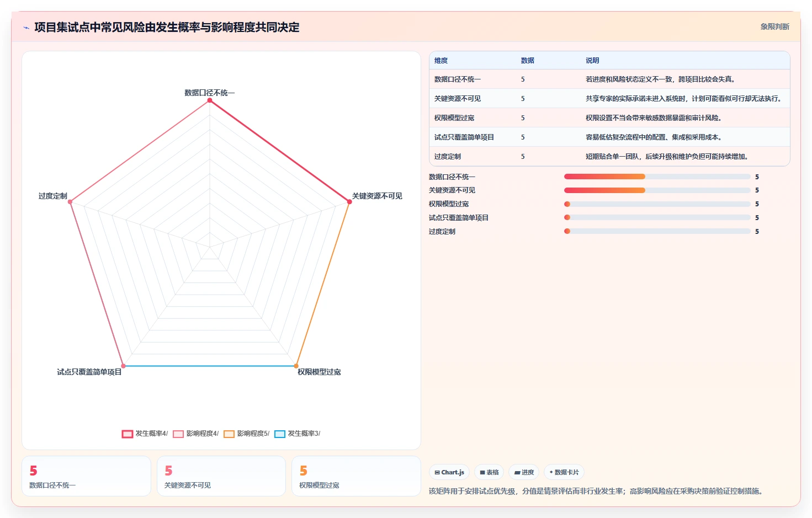Click the radar point at 数据口径不统一 vertex

210,100
